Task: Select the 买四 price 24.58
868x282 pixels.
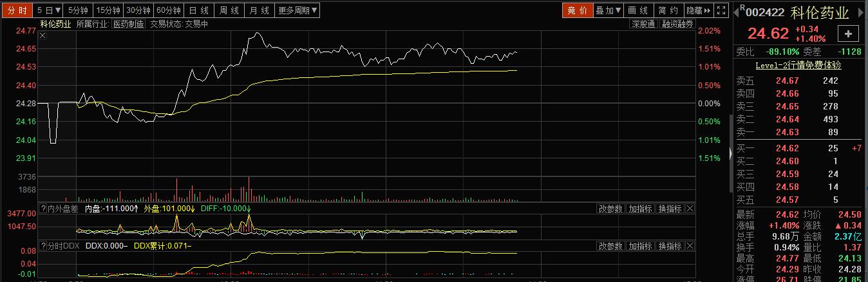Action: [788, 187]
